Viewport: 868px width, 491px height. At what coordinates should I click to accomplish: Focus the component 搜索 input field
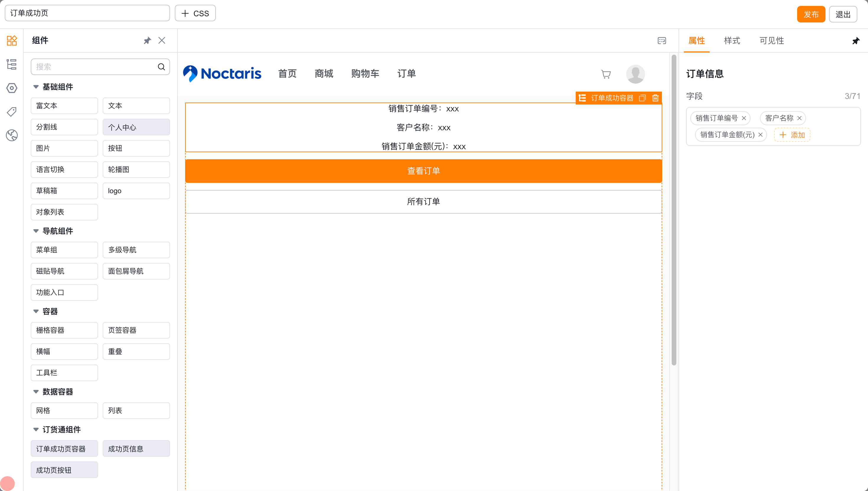click(x=100, y=67)
